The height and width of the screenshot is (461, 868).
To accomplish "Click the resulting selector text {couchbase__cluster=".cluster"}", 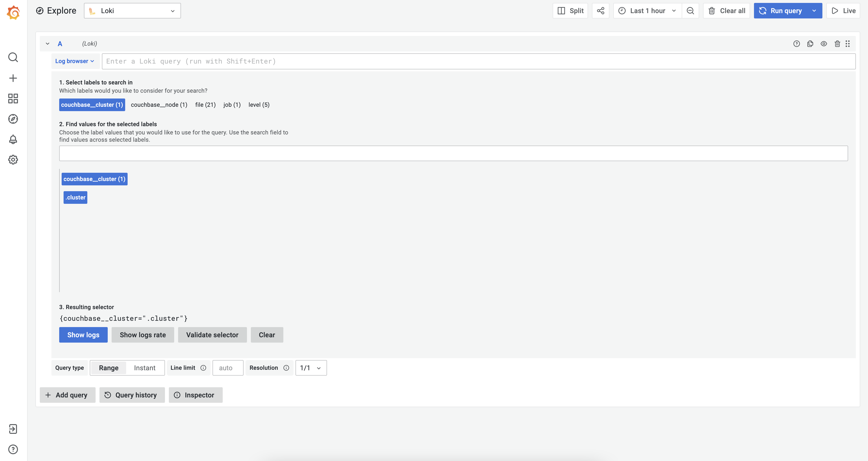I will [x=123, y=318].
